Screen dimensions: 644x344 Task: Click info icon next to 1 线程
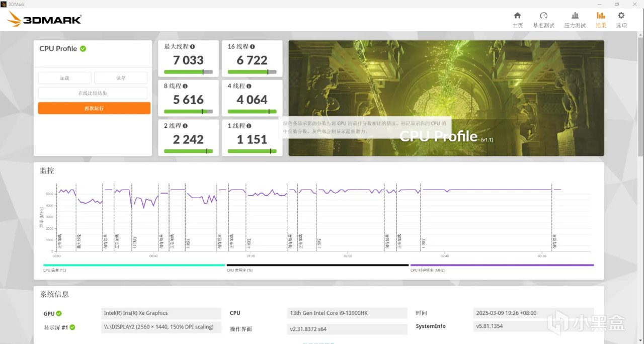249,126
